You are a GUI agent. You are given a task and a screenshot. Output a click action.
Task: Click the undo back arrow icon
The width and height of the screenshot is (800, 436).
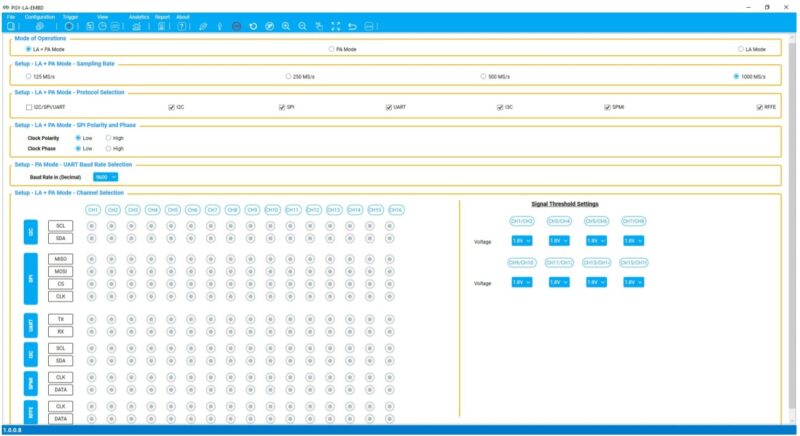coord(353,26)
